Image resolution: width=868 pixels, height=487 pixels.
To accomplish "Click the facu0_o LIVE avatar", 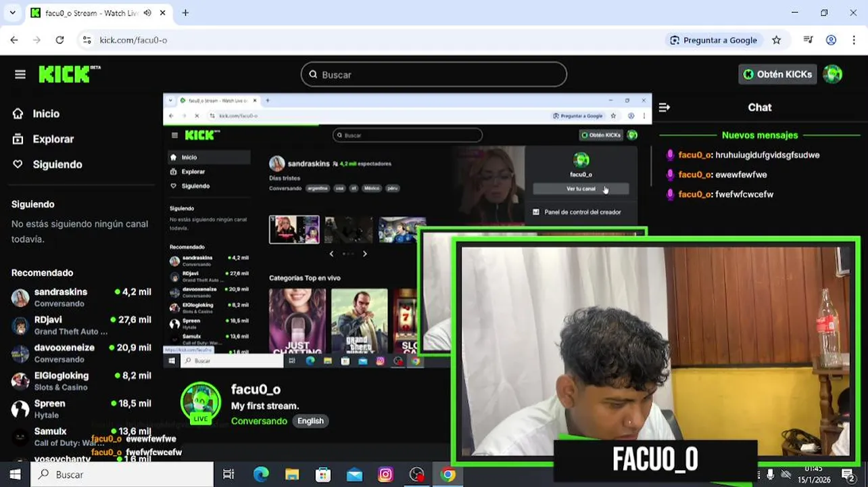I will coord(201,404).
